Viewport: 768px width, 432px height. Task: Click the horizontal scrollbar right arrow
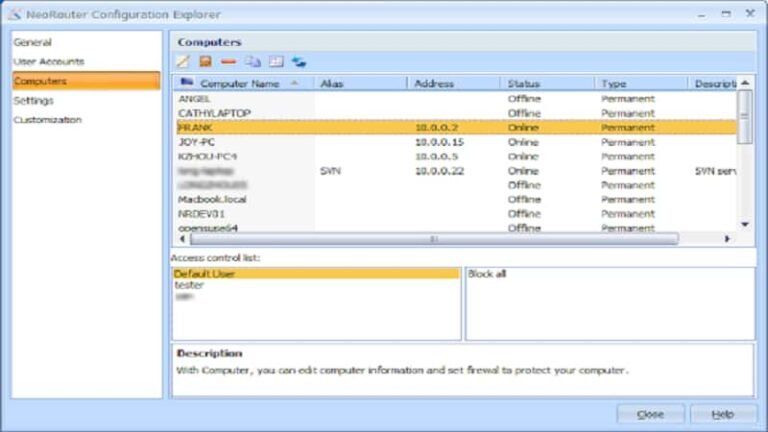(x=727, y=239)
